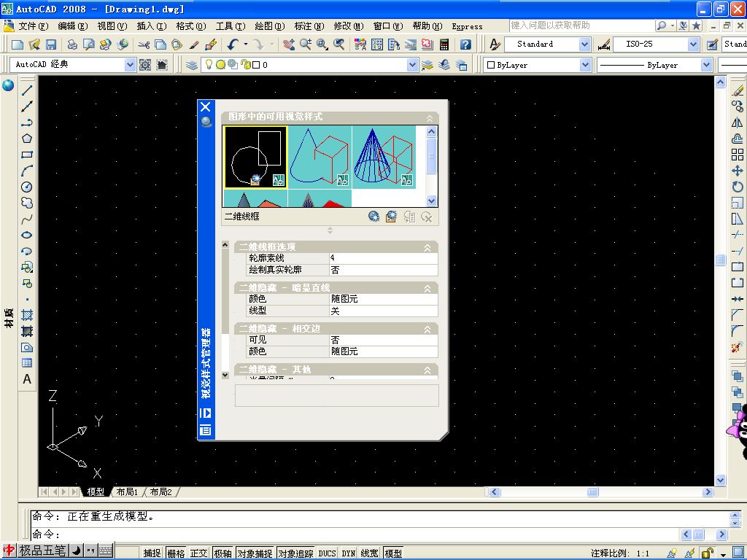Select the Revision Cloud tool
The width and height of the screenshot is (747, 560).
[27, 203]
